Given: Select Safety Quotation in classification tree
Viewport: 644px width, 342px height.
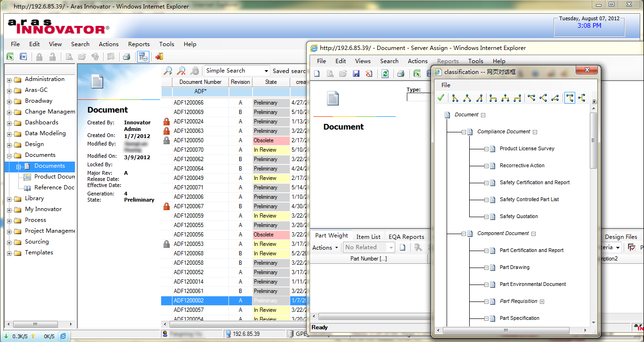Looking at the screenshot, I should [x=519, y=217].
